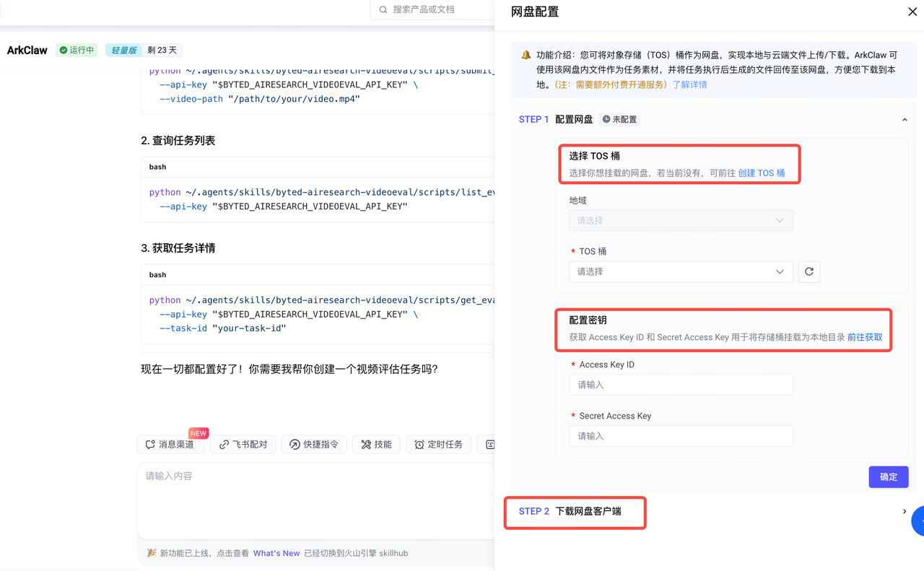Image resolution: width=924 pixels, height=571 pixels.
Task: Click the bash label under 获取任务详情
Action: pos(157,274)
